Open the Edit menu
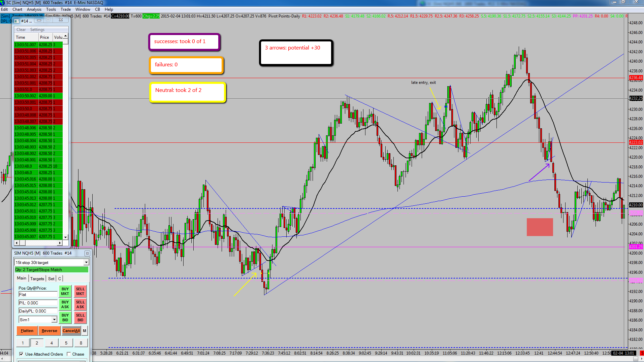 4,9
